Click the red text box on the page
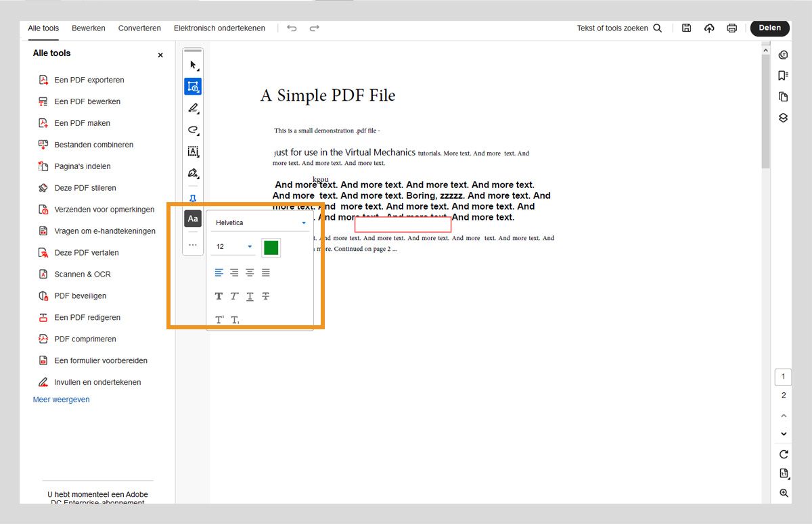 403,224
